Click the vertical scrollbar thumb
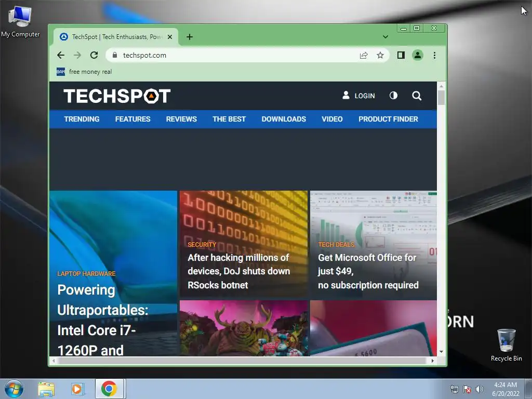Screen dimensions: 532x399 tap(441, 98)
